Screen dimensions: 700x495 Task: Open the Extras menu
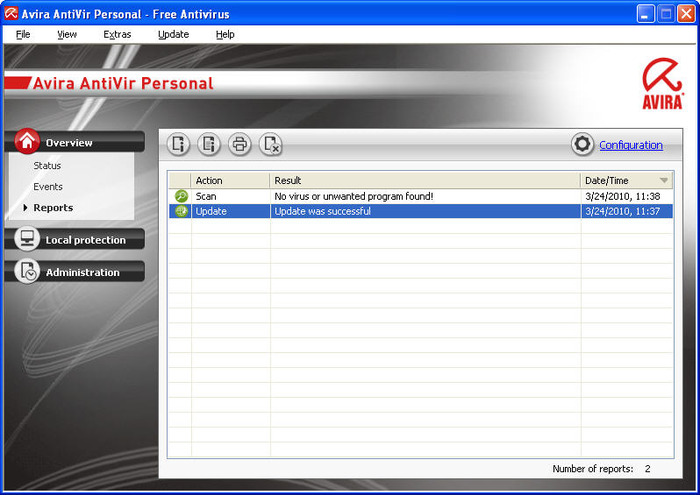[x=117, y=34]
